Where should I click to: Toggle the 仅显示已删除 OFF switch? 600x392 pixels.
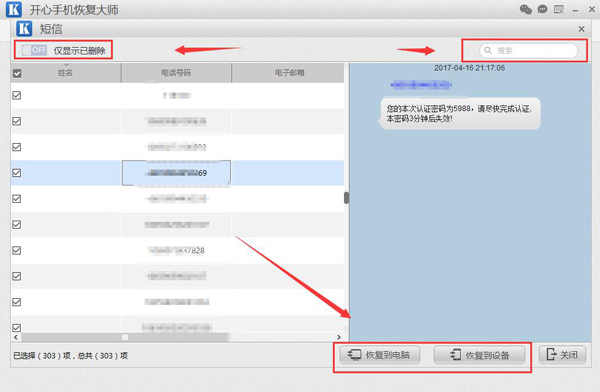[x=34, y=50]
